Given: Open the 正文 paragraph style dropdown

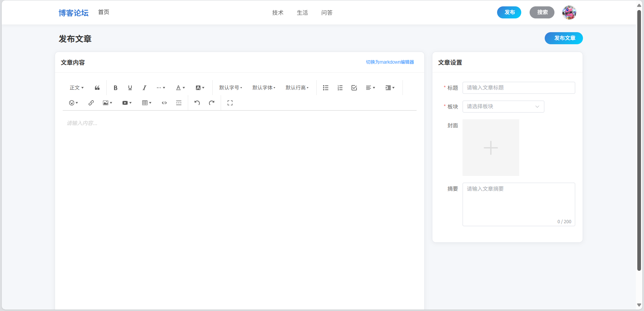Looking at the screenshot, I should (76, 87).
